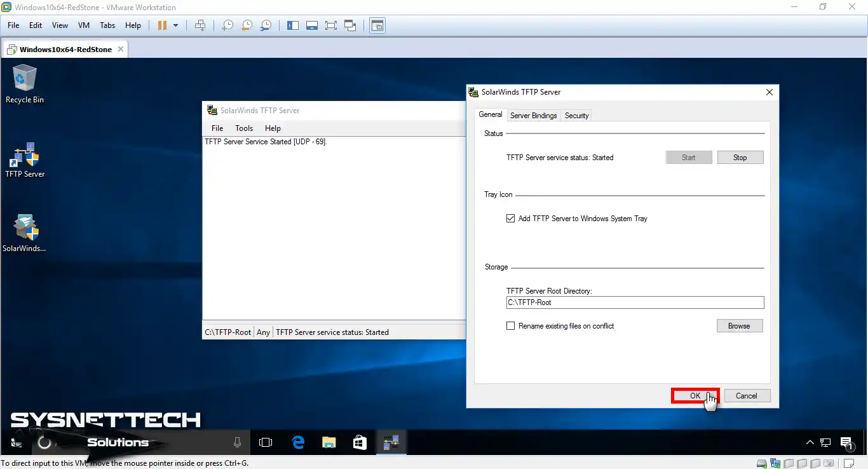Open the VMware Tabs menu
Image resolution: width=868 pixels, height=469 pixels.
(107, 25)
